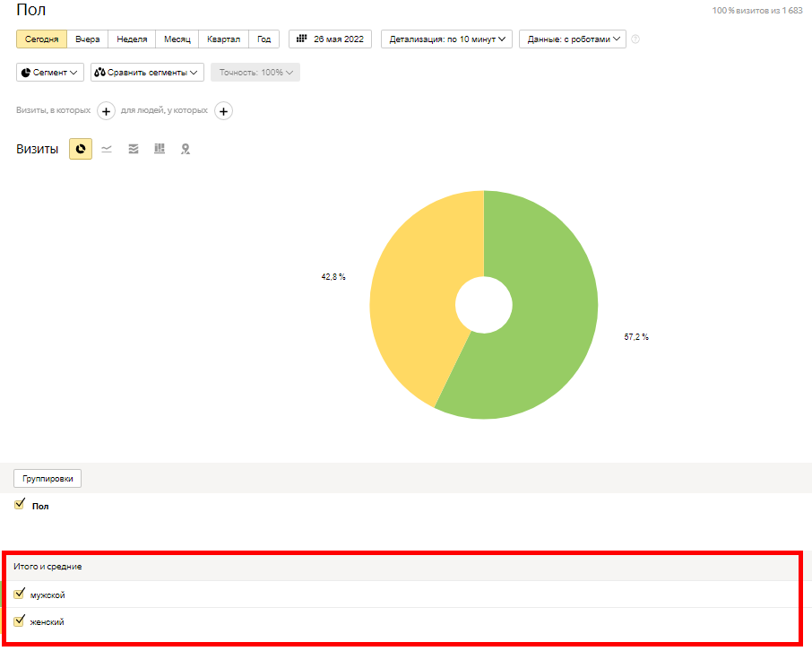Add a condition for 'для людей, у которых'
Image resolution: width=812 pixels, height=651 pixels.
tap(223, 111)
